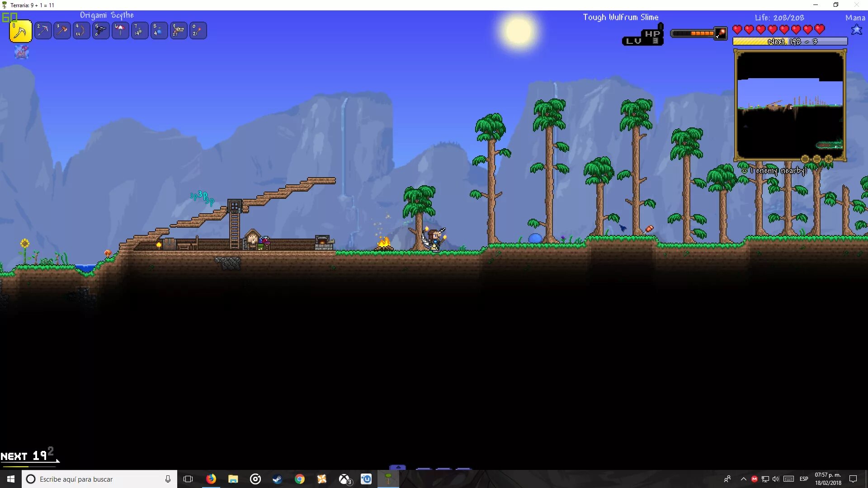Select the item in hotbar slot 9

[179, 31]
